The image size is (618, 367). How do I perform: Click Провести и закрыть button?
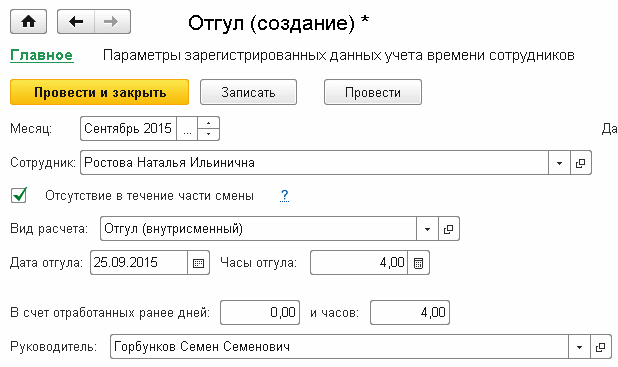click(x=99, y=92)
